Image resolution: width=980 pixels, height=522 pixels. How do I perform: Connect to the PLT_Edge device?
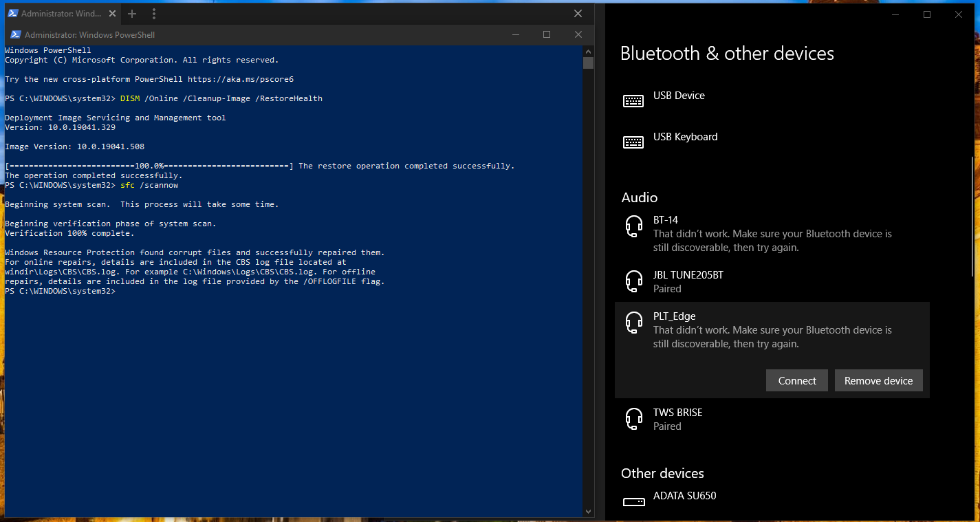click(796, 380)
